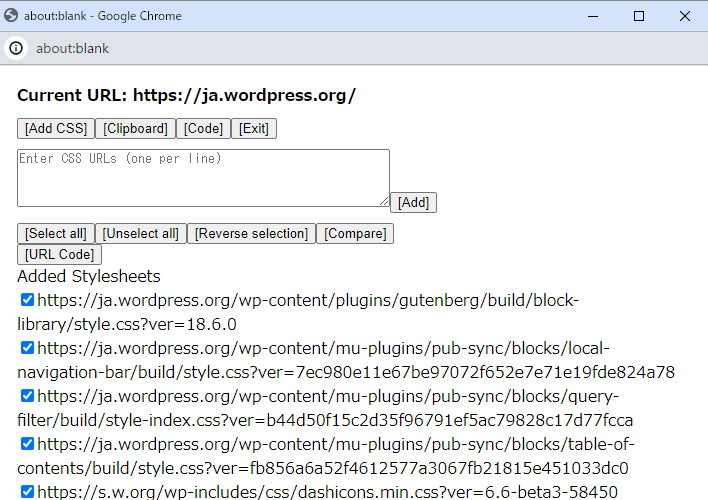Maximize the Chrome window
The image size is (708, 500).
638,16
